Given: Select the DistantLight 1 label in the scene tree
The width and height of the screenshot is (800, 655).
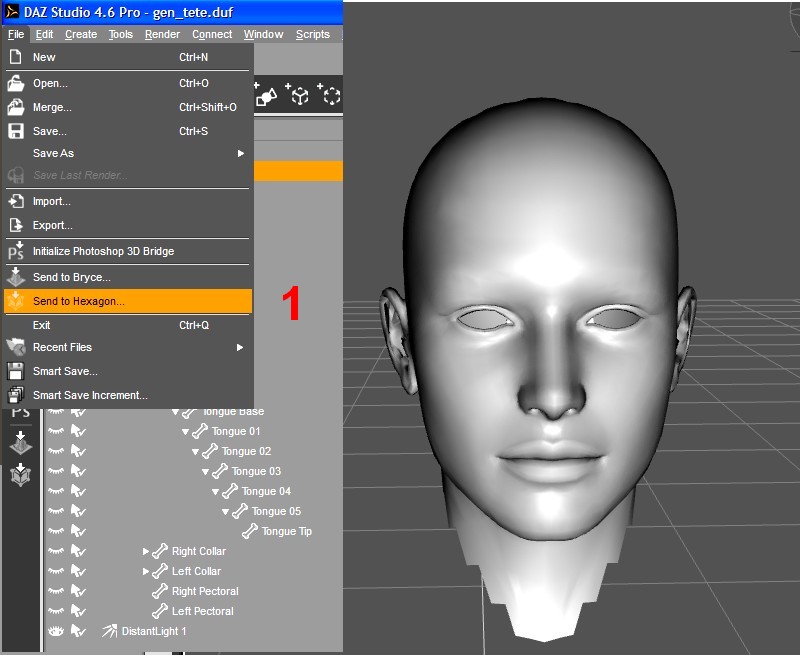Looking at the screenshot, I should click(x=154, y=631).
